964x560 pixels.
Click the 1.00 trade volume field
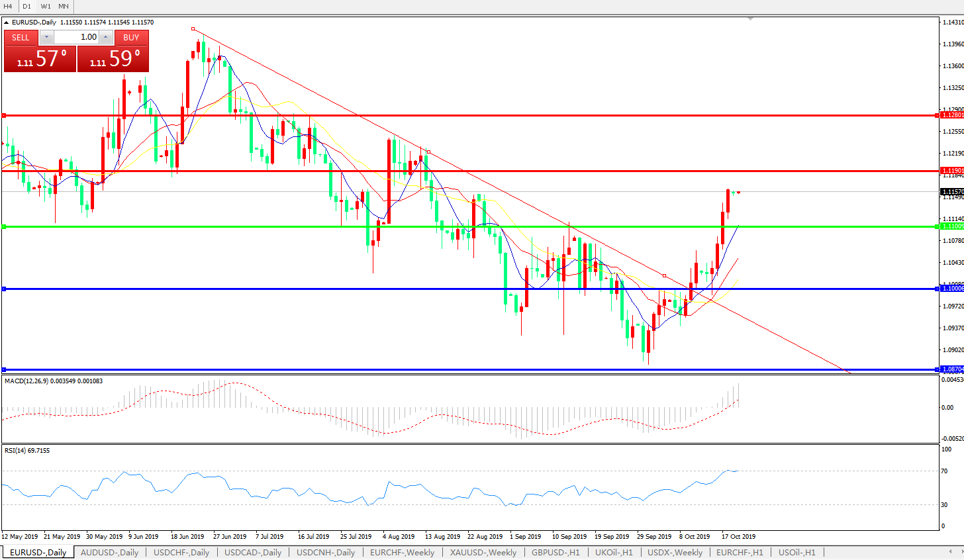click(x=76, y=37)
